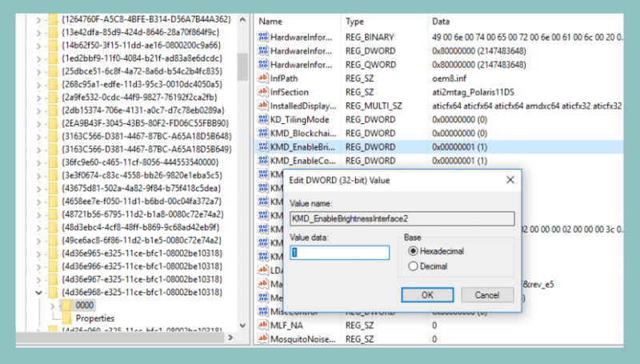Sort values by the Type column header
The image size is (640, 364).
[354, 22]
